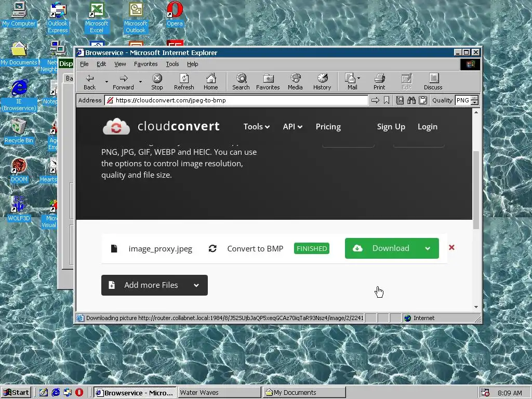Print the page with the Print button
Screen dimensions: 532x399
pyautogui.click(x=379, y=82)
